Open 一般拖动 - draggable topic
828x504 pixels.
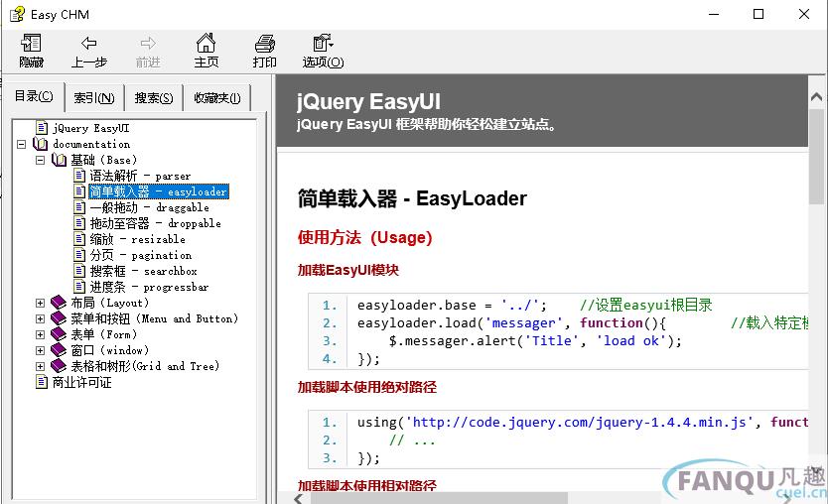150,207
